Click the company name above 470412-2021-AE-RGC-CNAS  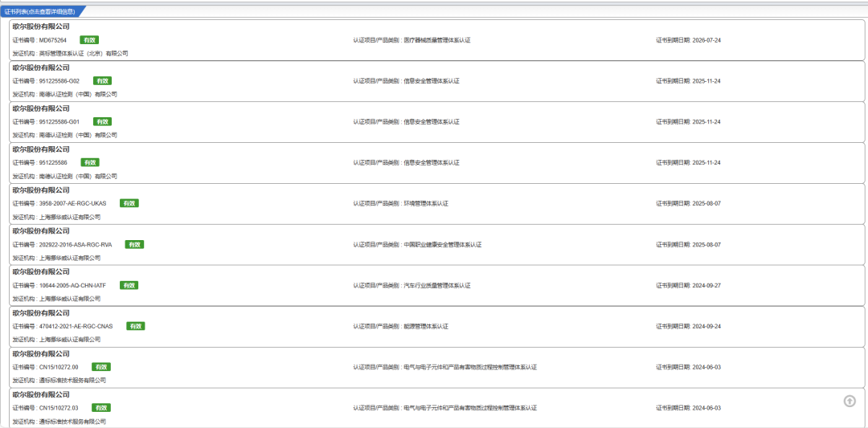pyautogui.click(x=41, y=313)
